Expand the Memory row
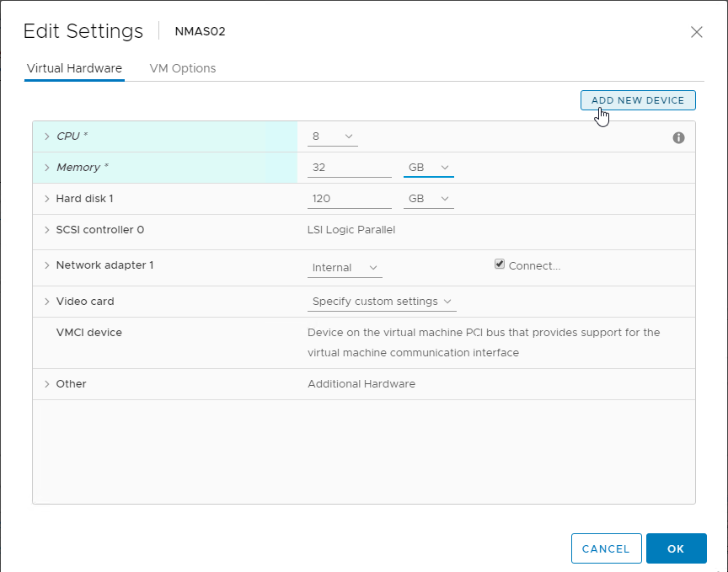The height and width of the screenshot is (572, 728). 47,168
